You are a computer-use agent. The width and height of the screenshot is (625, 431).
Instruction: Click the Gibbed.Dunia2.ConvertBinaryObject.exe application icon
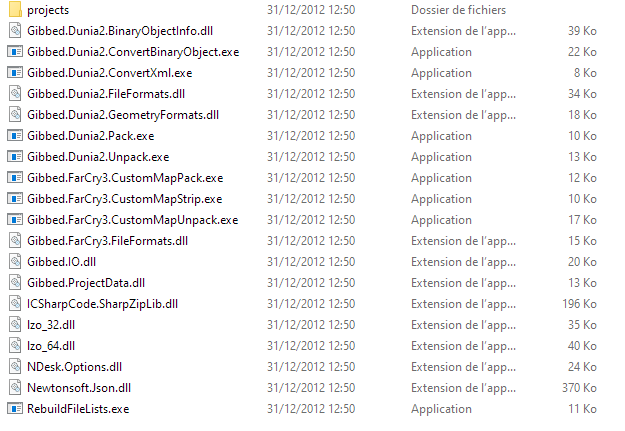(x=15, y=52)
